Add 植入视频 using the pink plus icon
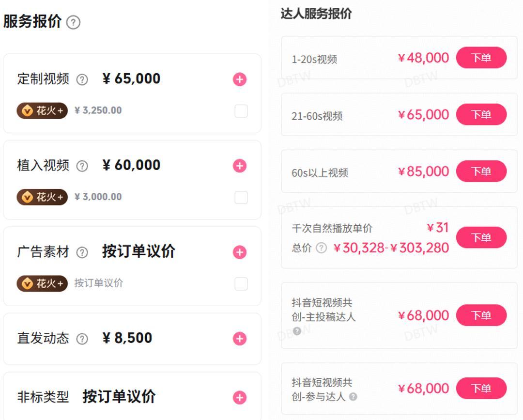 [x=240, y=166]
